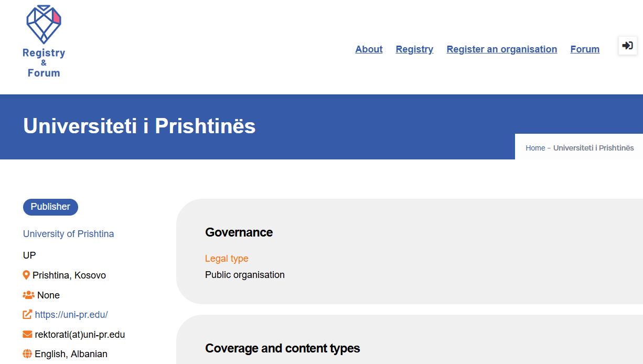Click the globe icon beside English, Albanian
This screenshot has width=643, height=364.
(27, 354)
